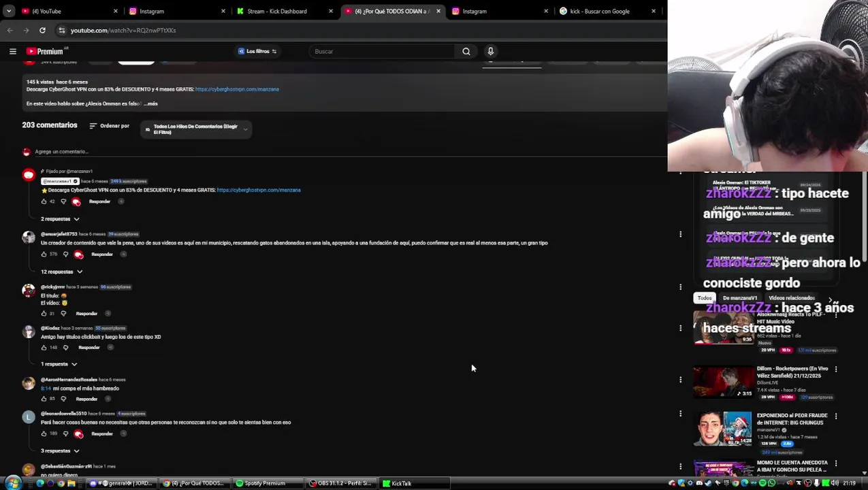Open options menu for AaronHernandezRosales comment

tap(680, 379)
